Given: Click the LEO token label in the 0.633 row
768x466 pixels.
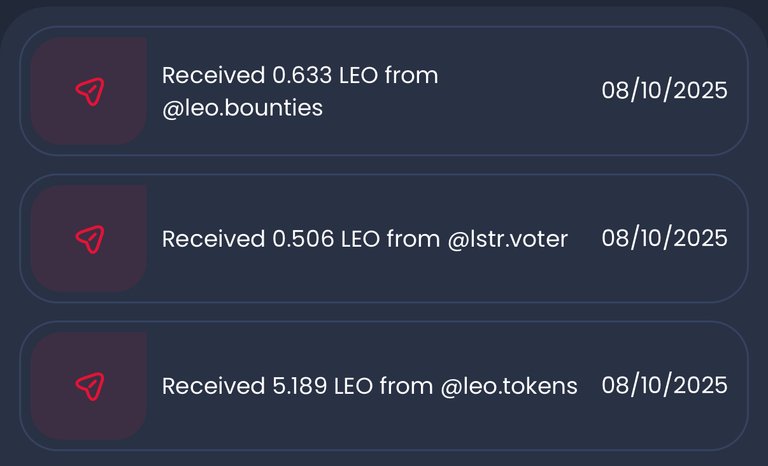Looking at the screenshot, I should point(359,76).
